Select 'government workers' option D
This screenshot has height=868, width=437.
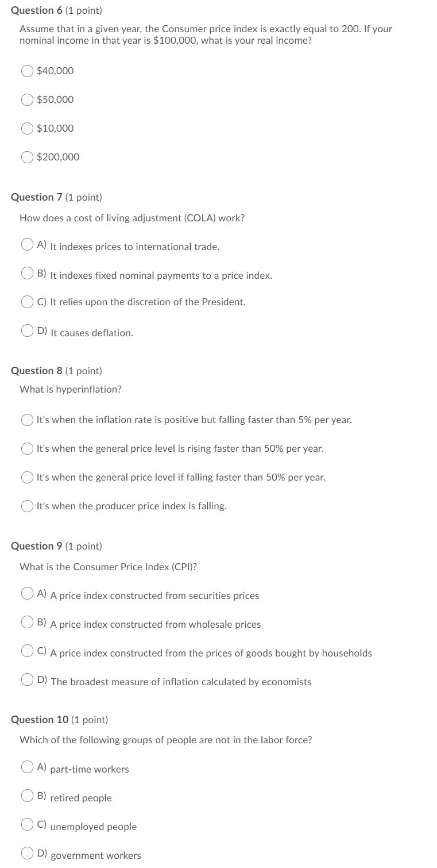26,852
